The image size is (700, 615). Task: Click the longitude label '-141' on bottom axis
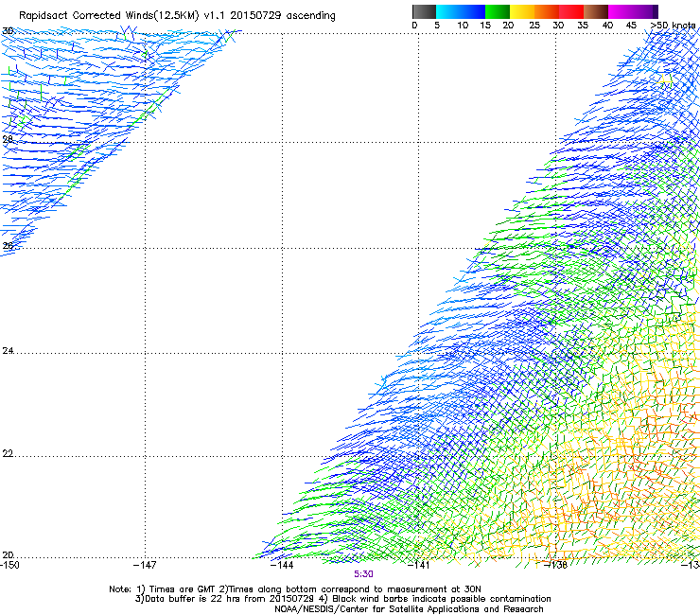[x=419, y=565]
